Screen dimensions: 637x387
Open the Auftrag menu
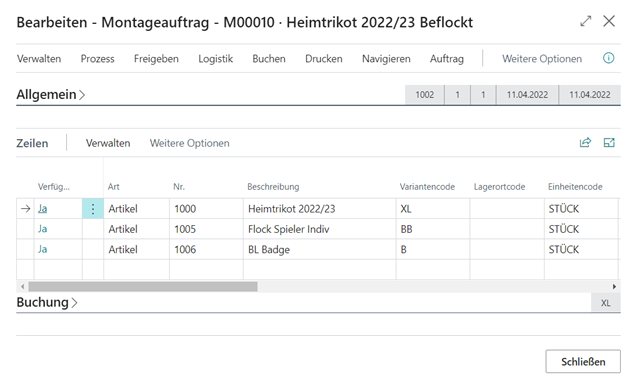[x=447, y=59]
